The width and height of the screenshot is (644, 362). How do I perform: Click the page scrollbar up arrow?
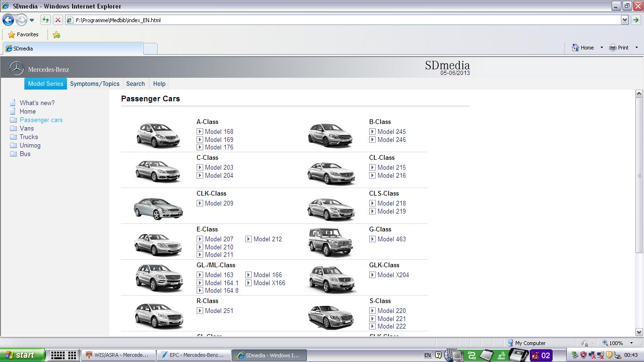click(x=639, y=93)
